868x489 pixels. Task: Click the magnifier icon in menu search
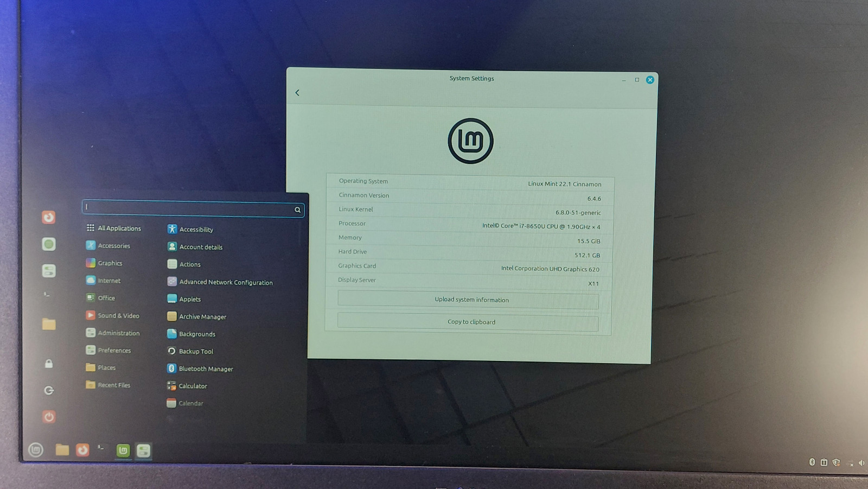pos(297,210)
